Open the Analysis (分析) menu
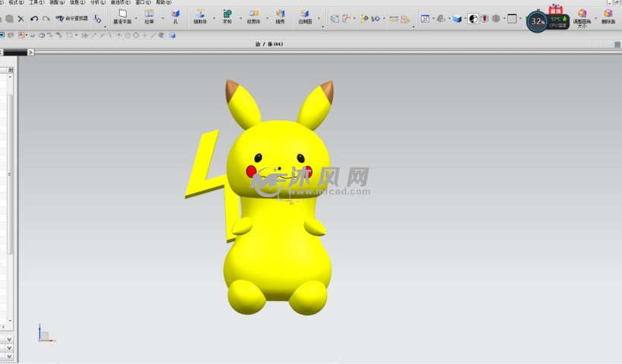The height and width of the screenshot is (364, 622). click(x=98, y=2)
